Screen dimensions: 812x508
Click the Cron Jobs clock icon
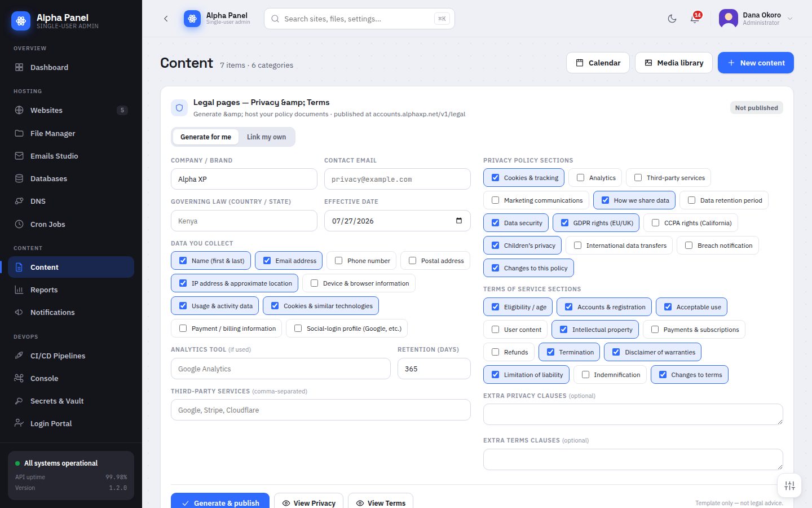19,224
